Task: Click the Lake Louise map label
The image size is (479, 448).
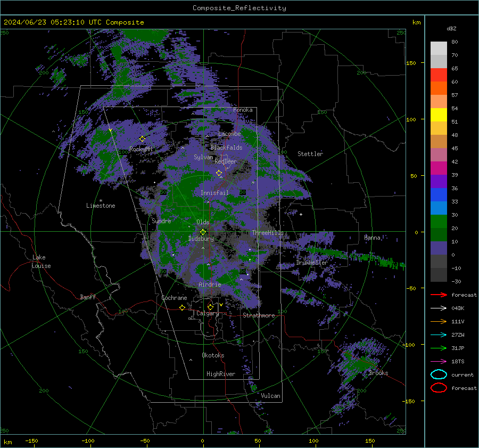Action: click(x=41, y=262)
